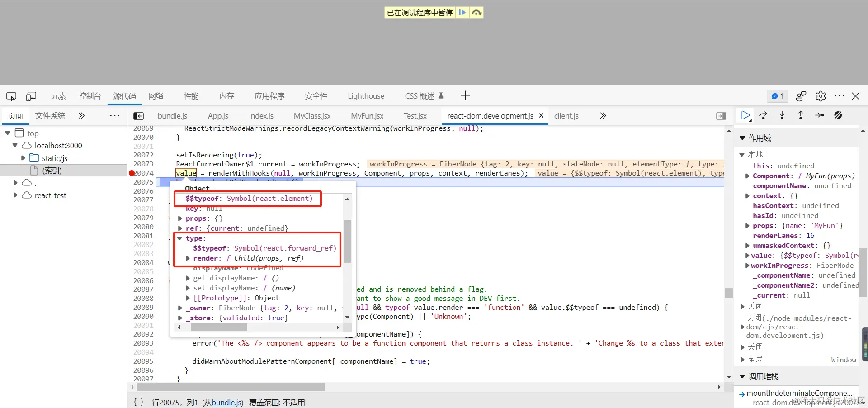
Task: Click the Step icon in debugger
Action: (x=819, y=115)
